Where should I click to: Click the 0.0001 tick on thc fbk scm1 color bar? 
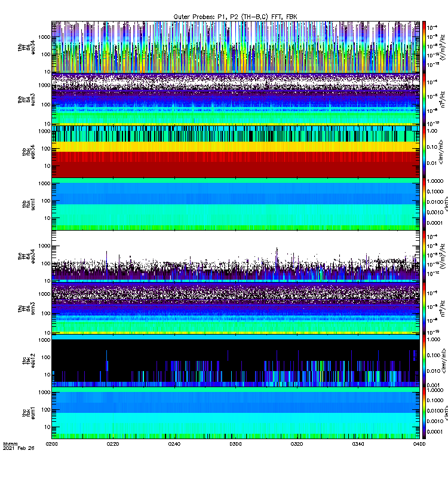point(435,431)
